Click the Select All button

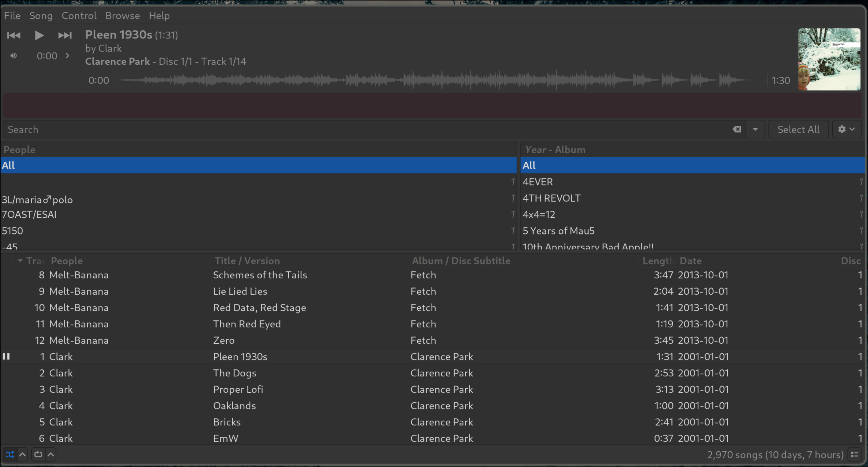click(798, 129)
